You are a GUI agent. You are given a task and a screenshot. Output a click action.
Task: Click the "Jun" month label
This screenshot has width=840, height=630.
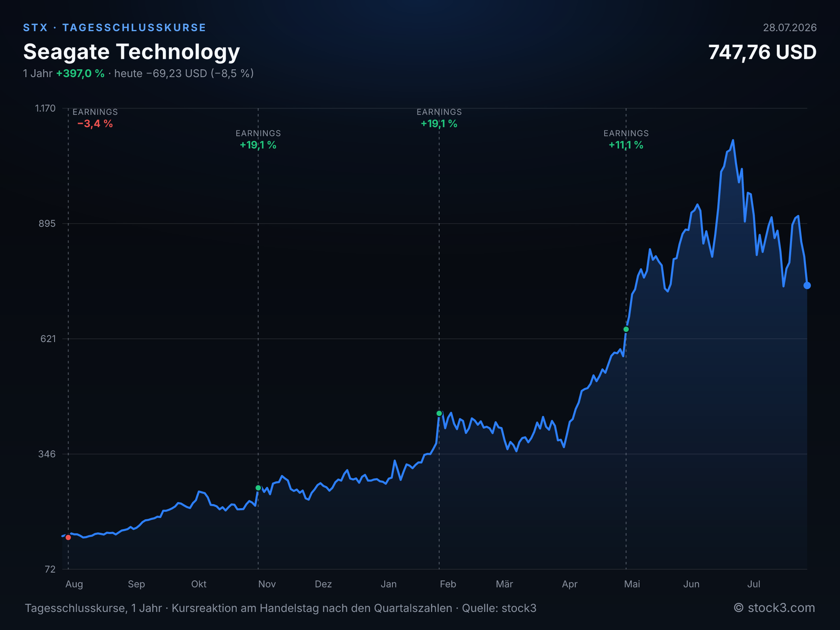tap(691, 584)
